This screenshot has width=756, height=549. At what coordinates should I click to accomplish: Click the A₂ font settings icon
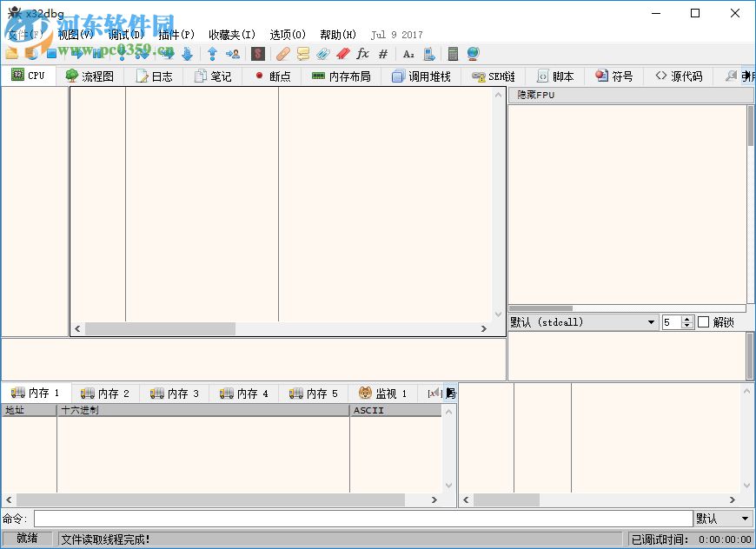click(408, 53)
